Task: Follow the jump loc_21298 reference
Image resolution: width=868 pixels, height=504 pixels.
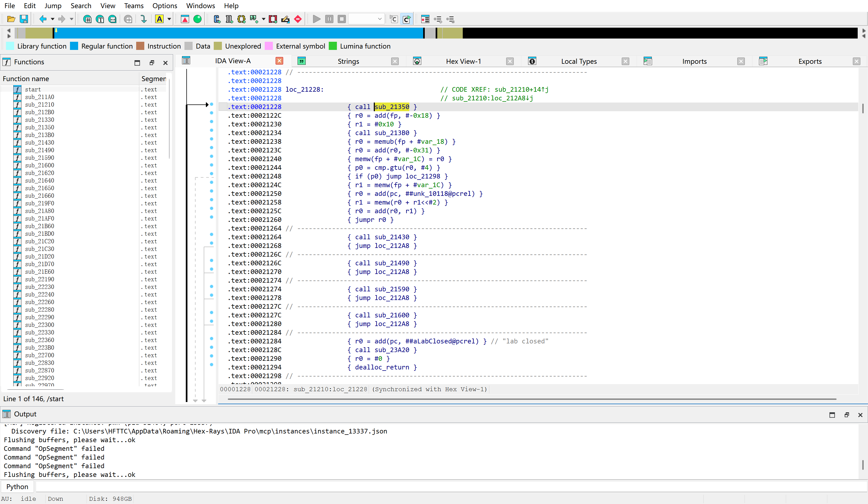Action: pyautogui.click(x=423, y=176)
